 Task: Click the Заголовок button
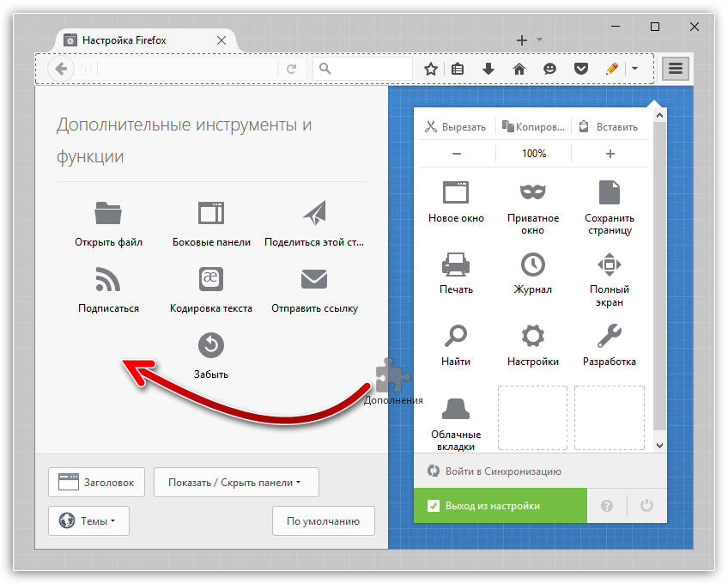pos(96,483)
